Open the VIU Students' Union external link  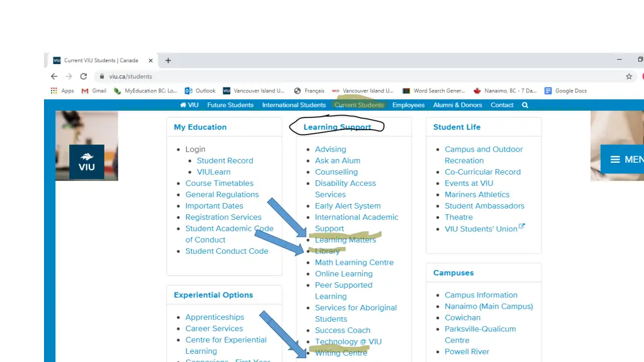click(x=485, y=229)
